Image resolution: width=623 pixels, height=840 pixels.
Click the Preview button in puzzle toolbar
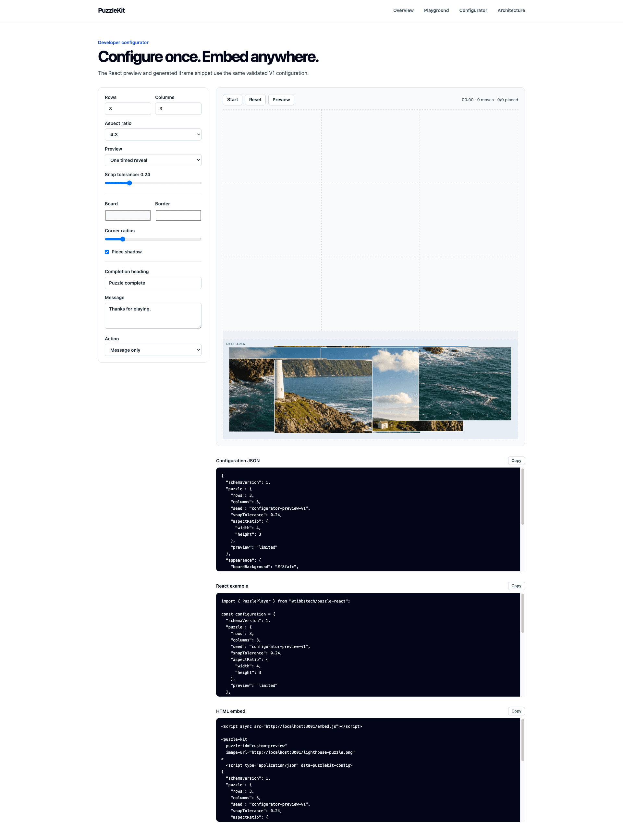pyautogui.click(x=281, y=100)
